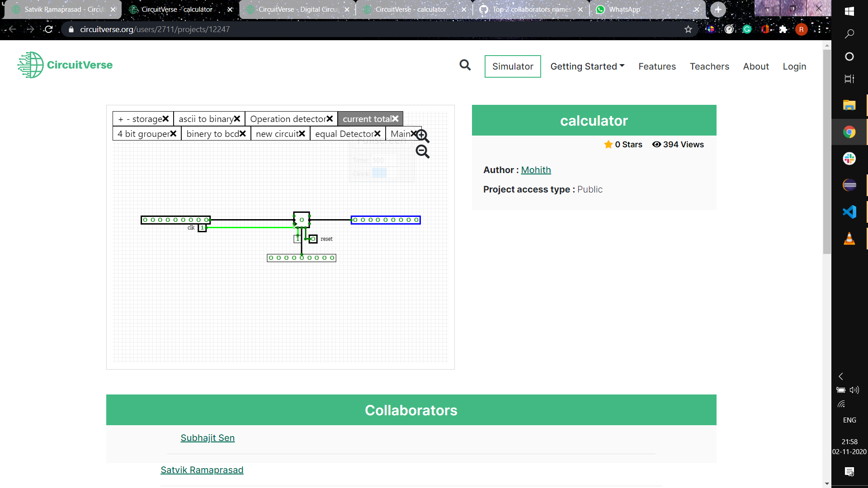Close the 'equal Detector' circuit tab
Screen dimensions: 868x488
tap(377, 134)
